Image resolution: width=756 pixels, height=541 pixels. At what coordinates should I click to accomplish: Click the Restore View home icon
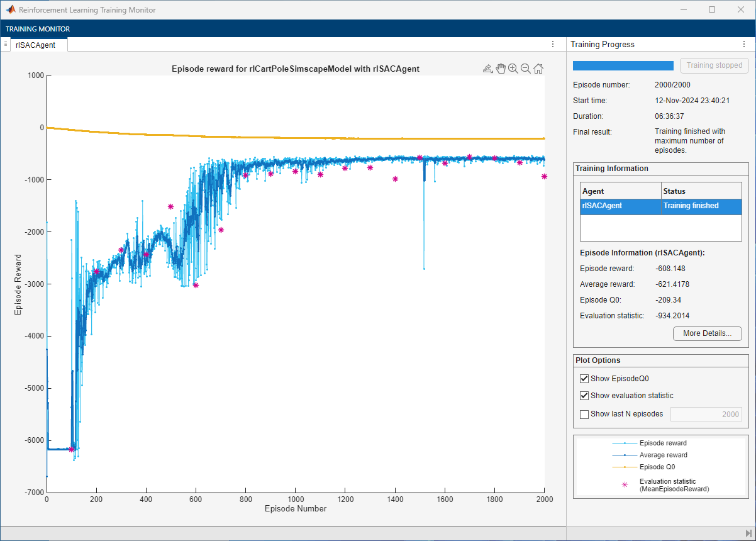pyautogui.click(x=539, y=69)
